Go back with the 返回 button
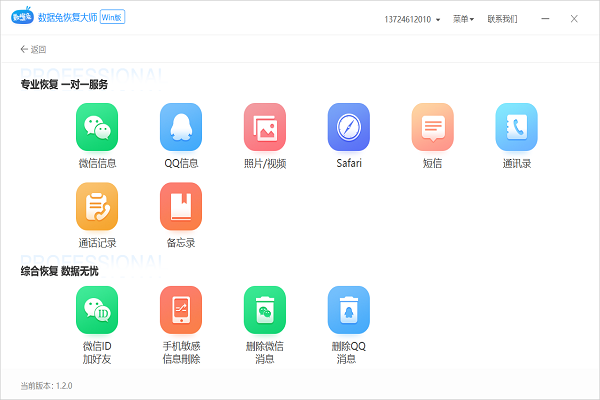 (x=33, y=49)
